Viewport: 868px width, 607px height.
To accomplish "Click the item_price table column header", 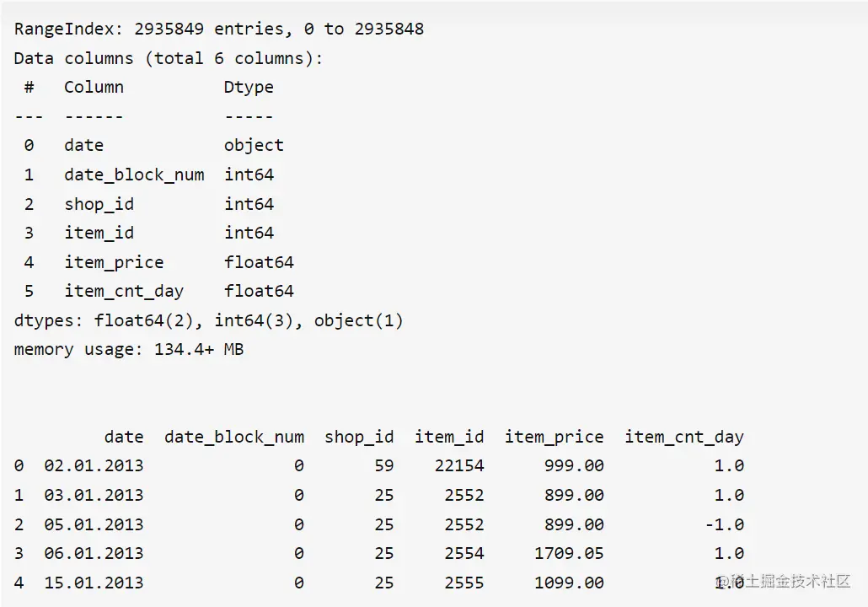I will [554, 437].
